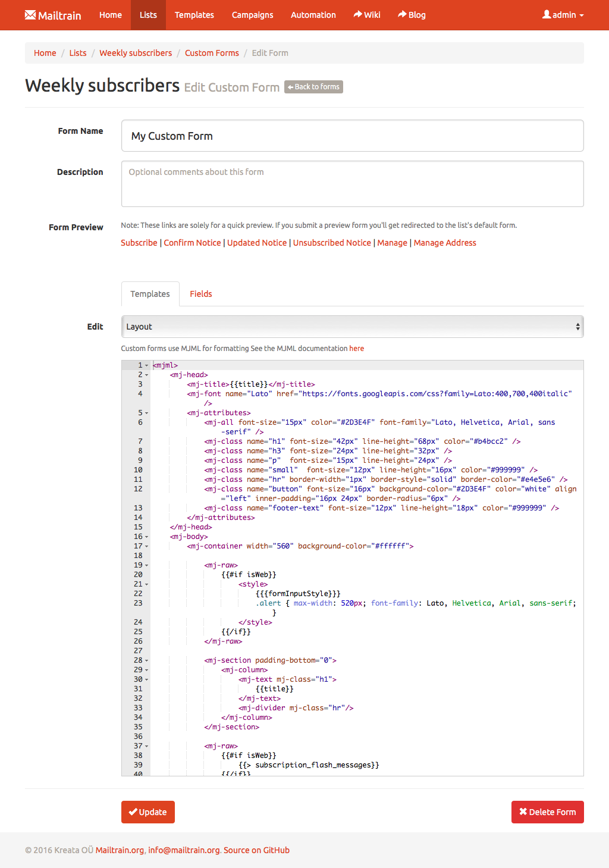This screenshot has width=609, height=868.
Task: Click the Blog paper plane icon
Action: pyautogui.click(x=401, y=15)
